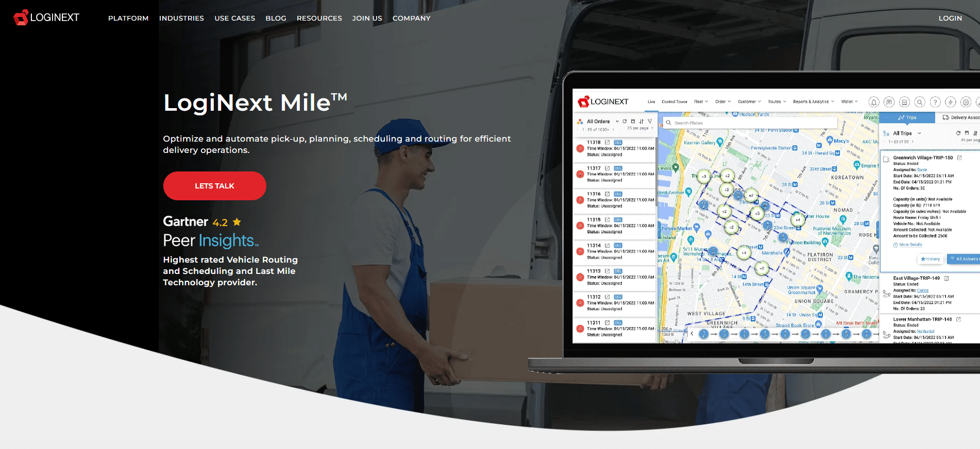Click the chat messages icon in the dashboard toolbar
The width and height of the screenshot is (980, 449).
(889, 102)
